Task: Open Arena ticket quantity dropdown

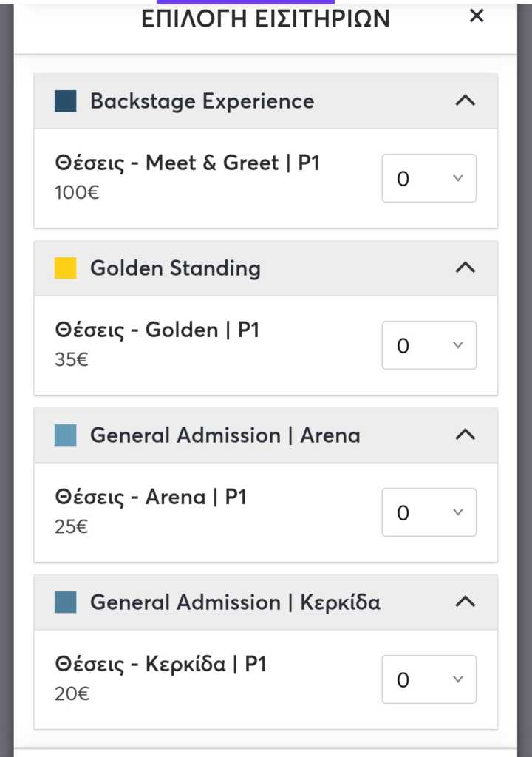Action: pos(429,512)
